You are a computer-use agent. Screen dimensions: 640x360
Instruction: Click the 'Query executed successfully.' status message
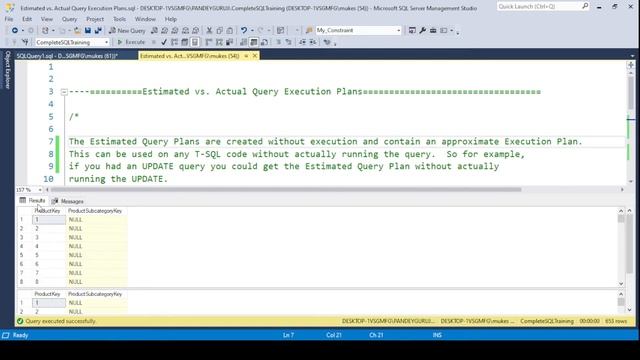tap(60, 321)
